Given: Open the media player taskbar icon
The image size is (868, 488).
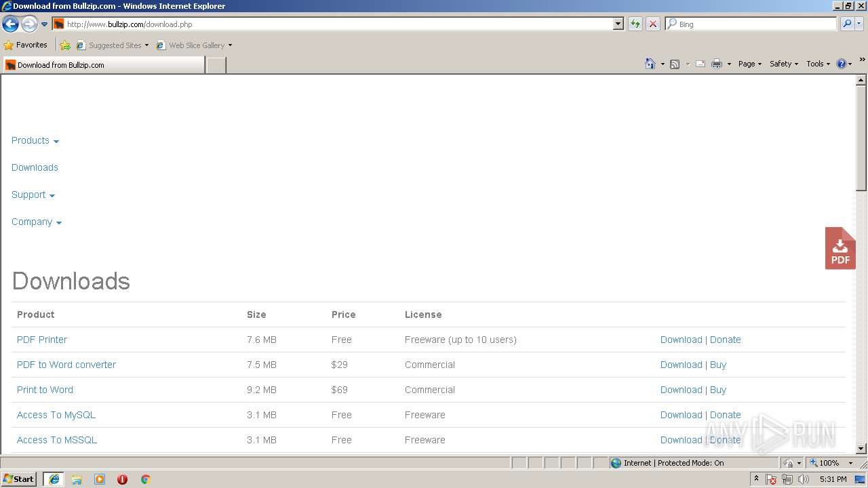Looking at the screenshot, I should pos(100,479).
